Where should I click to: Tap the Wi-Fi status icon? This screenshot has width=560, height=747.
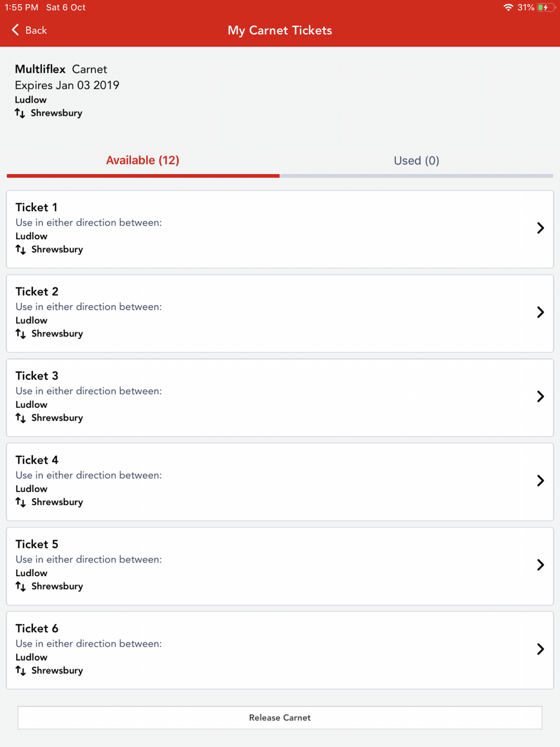tap(508, 7)
